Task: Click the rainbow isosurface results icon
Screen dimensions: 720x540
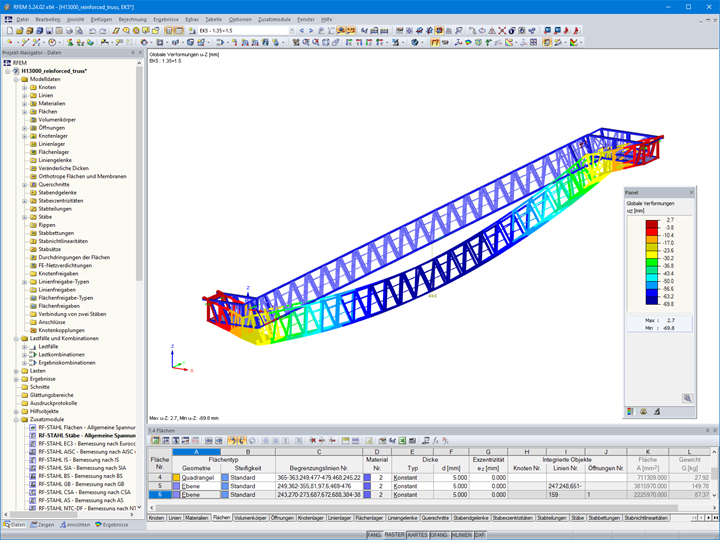Action: coord(468,43)
